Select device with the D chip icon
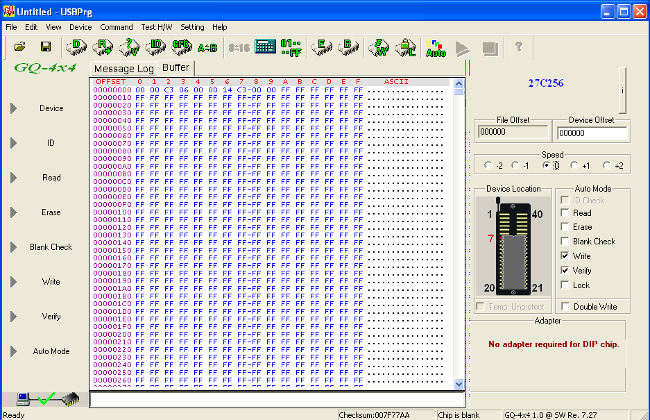This screenshot has height=420, width=650. 76,47
